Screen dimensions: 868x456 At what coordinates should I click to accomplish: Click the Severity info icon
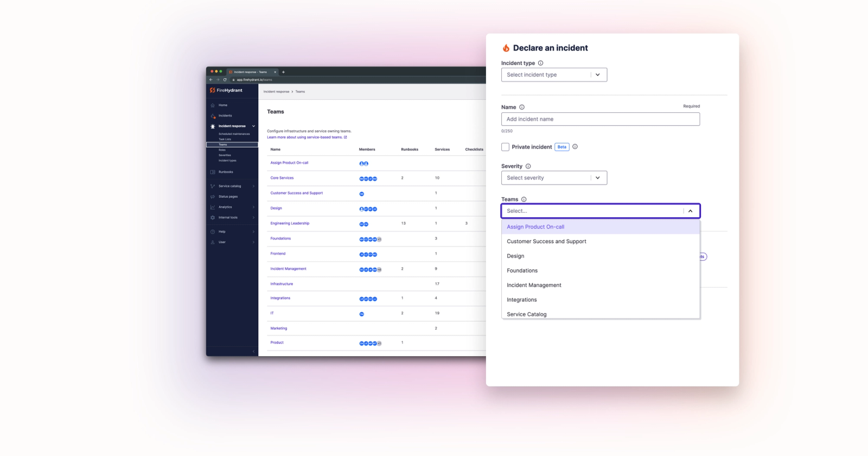pyautogui.click(x=528, y=166)
